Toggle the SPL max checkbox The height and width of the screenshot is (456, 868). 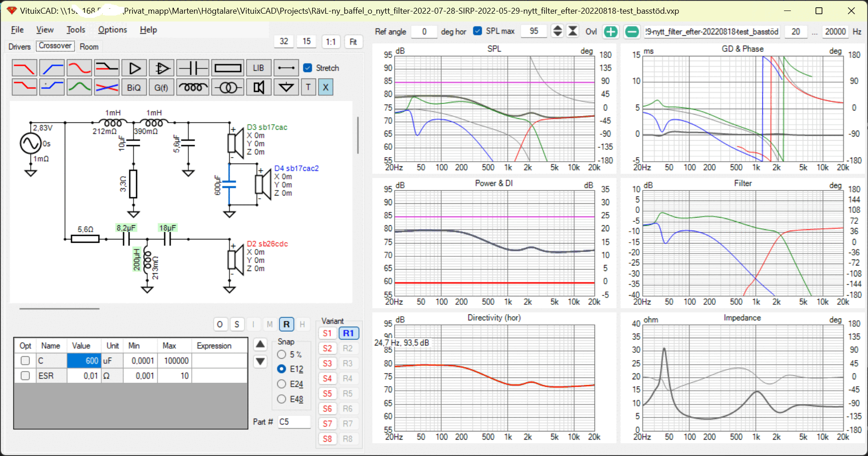pos(477,31)
